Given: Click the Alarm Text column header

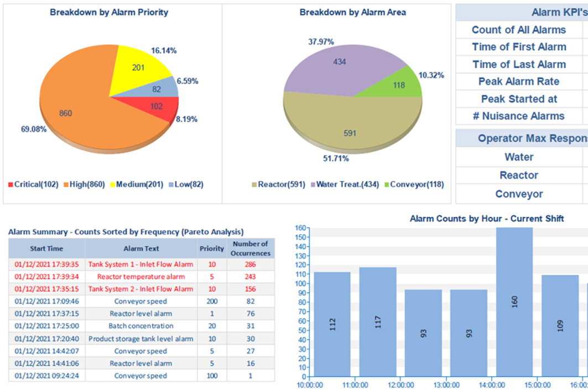Looking at the screenshot, I should (x=142, y=248).
